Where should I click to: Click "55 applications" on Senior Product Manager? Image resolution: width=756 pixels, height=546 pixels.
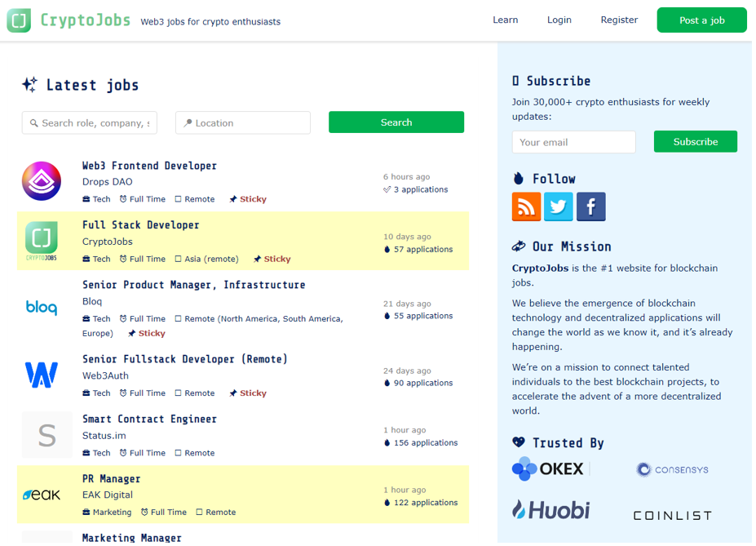[x=418, y=316]
